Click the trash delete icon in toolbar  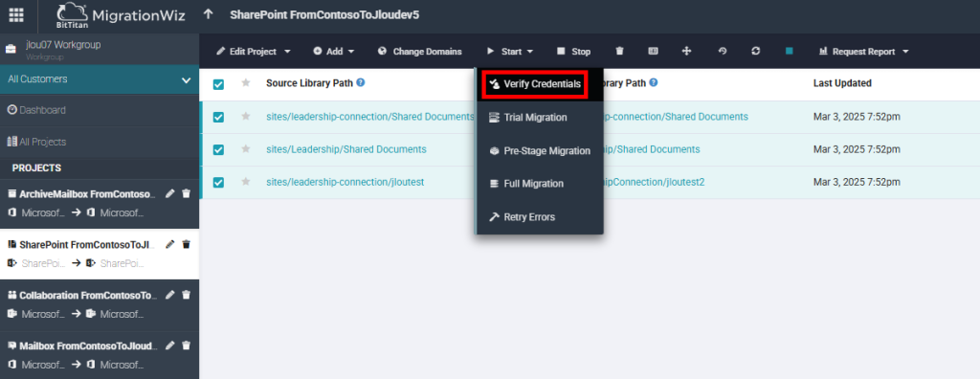[619, 52]
